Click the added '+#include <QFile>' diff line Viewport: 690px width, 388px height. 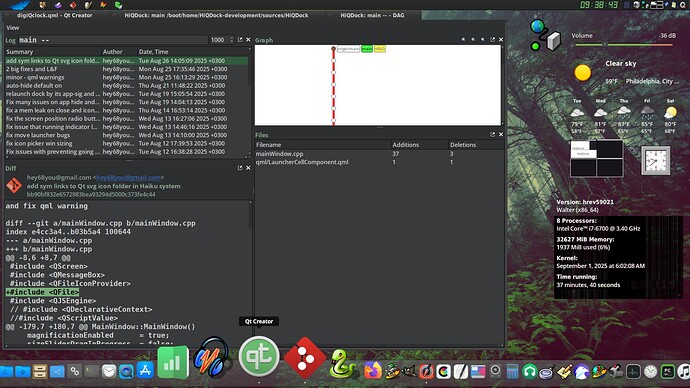pos(42,292)
